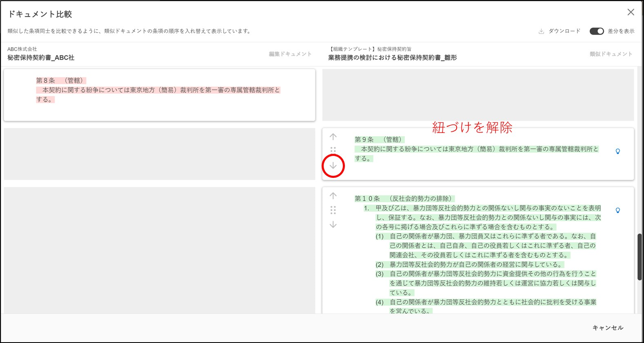Click the ダウンロード download button
644x343 pixels.
tap(559, 31)
